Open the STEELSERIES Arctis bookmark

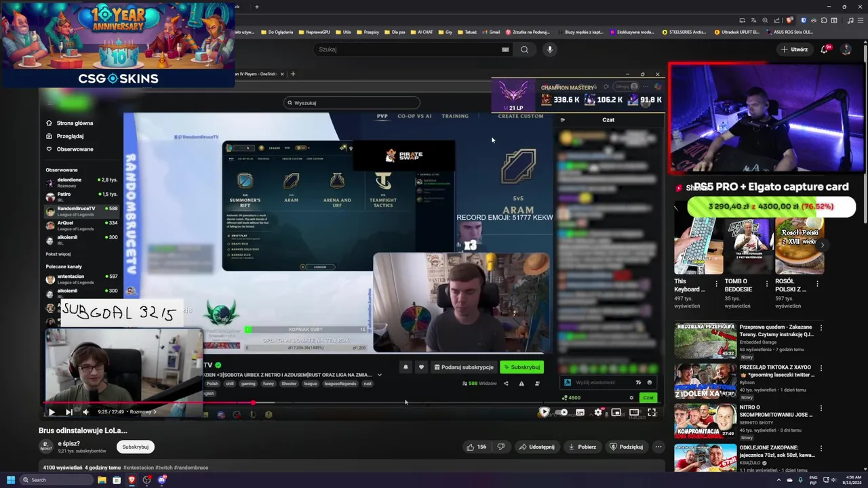[684, 32]
